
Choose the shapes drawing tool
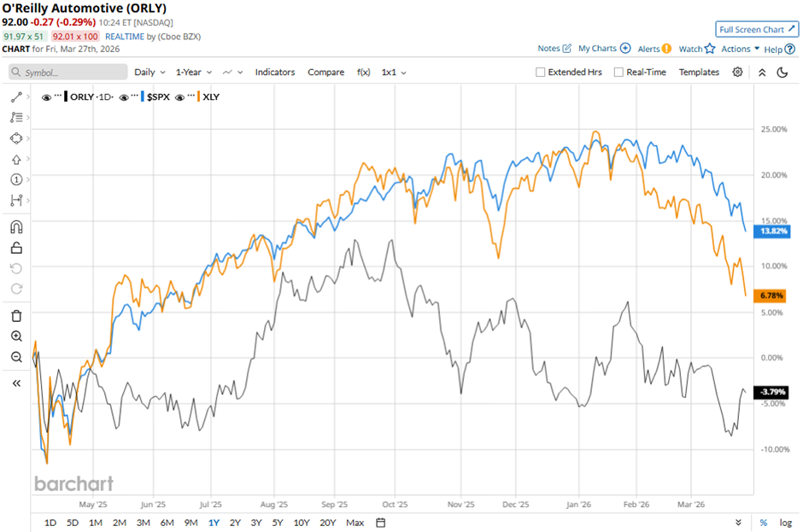coord(16,138)
